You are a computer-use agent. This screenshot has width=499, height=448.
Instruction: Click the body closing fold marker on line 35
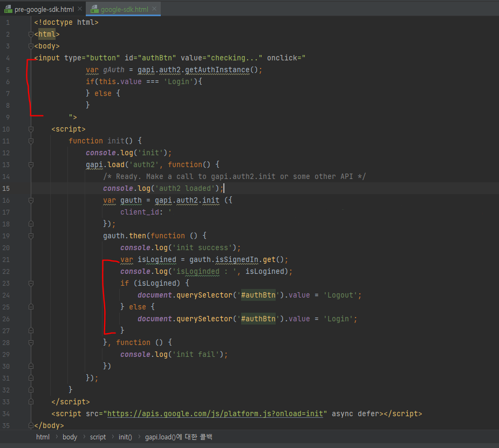click(31, 425)
